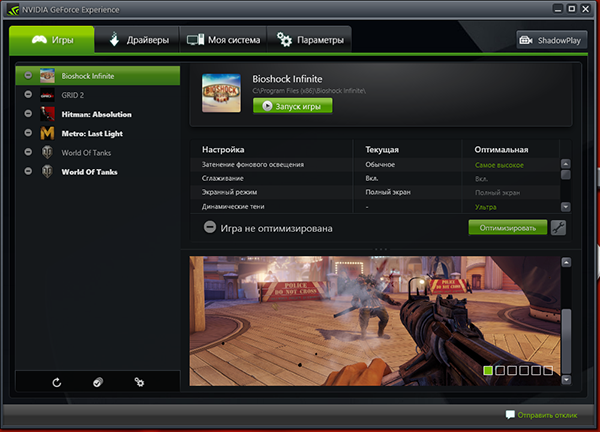Select Hitman: Absolution game entry
600x432 pixels.
pyautogui.click(x=98, y=114)
